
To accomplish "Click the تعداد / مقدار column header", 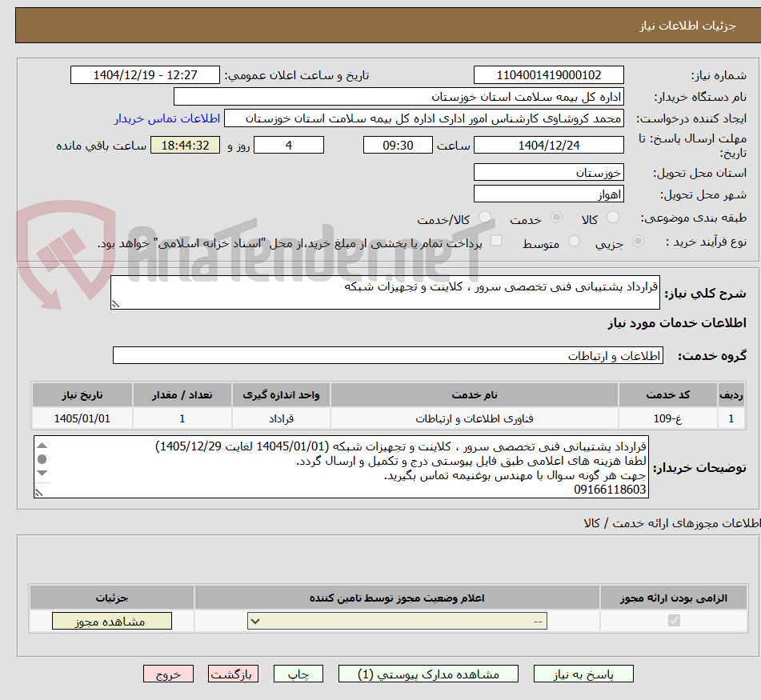I will pos(182,395).
